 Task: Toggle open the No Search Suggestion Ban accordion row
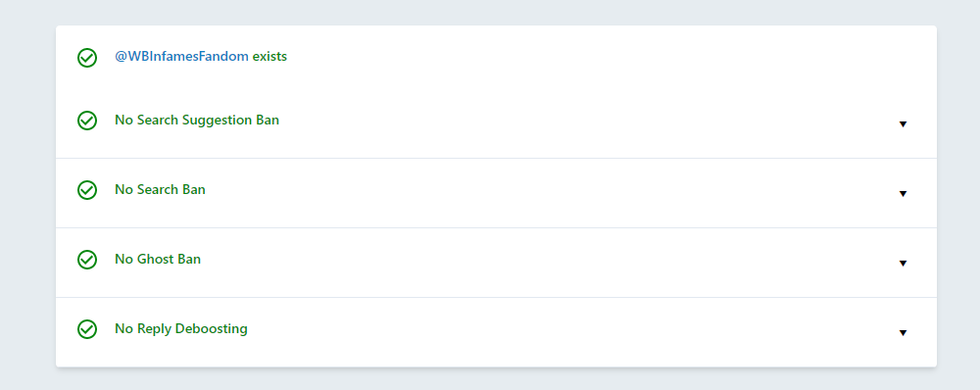[x=496, y=123]
